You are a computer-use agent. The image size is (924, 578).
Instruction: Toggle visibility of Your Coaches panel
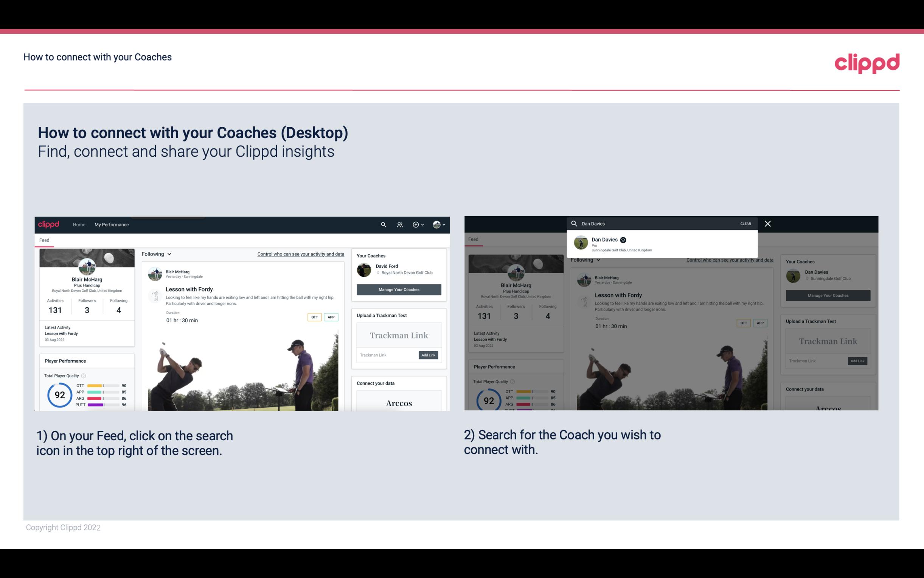tap(371, 256)
